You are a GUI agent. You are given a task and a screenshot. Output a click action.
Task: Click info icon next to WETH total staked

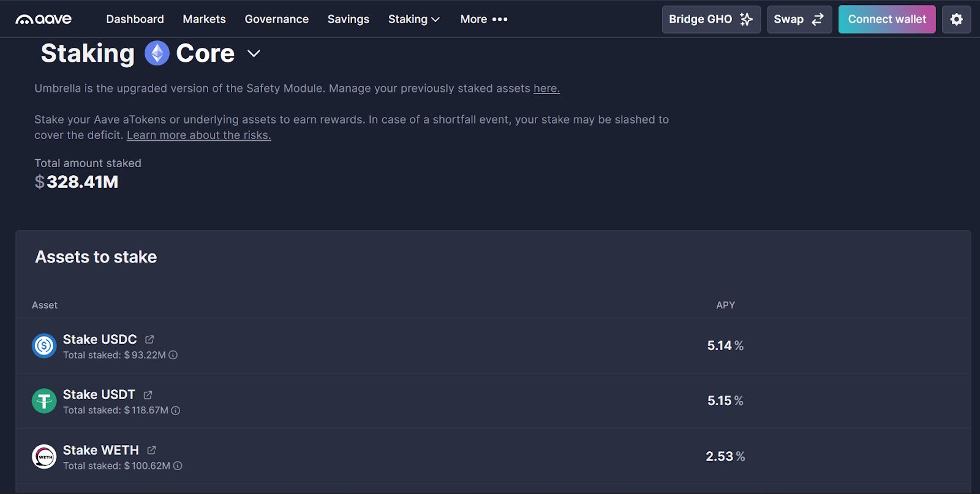(x=178, y=466)
